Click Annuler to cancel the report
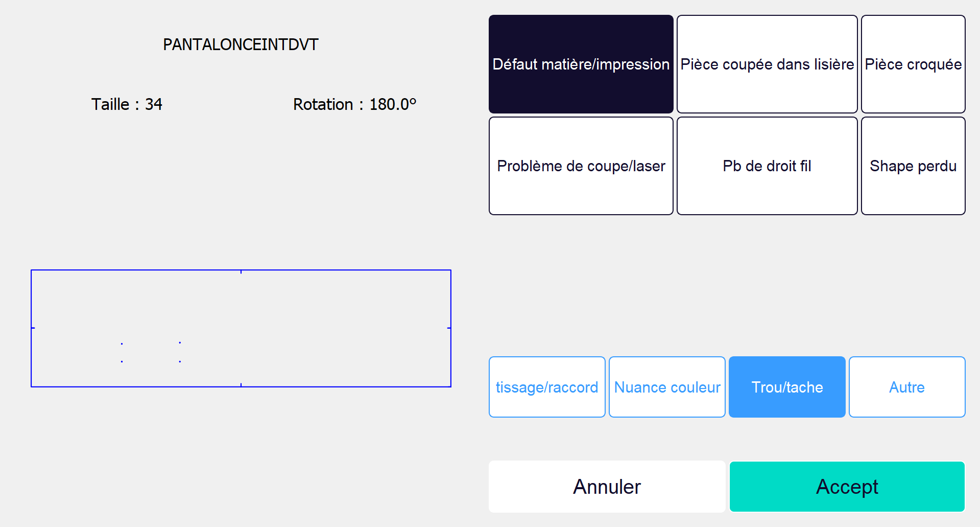This screenshot has width=980, height=527. pos(607,487)
